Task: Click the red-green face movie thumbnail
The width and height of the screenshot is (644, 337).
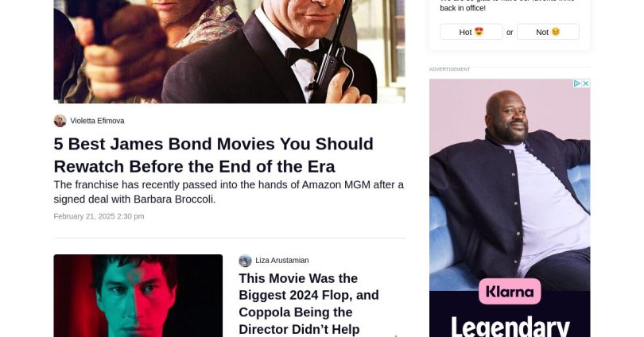Action: [x=138, y=296]
